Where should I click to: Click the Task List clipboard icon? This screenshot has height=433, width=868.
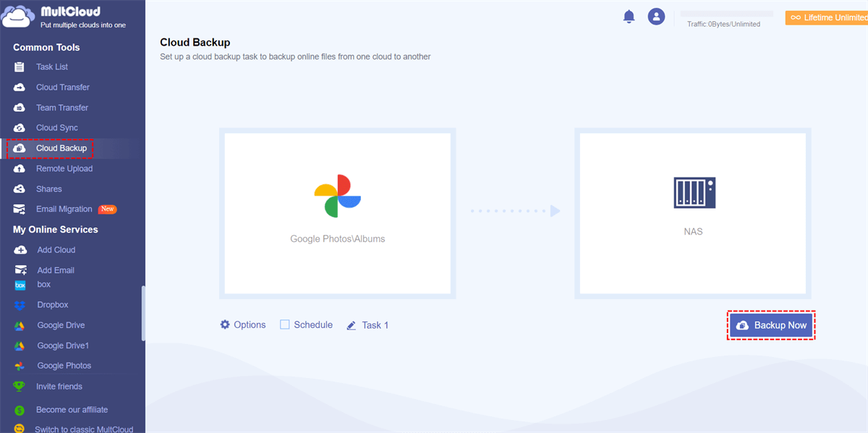coord(20,67)
